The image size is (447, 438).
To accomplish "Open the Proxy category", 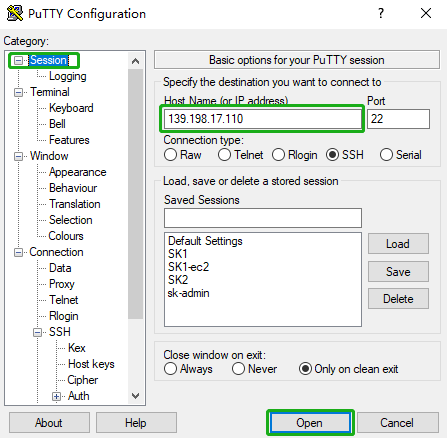I will [x=62, y=284].
